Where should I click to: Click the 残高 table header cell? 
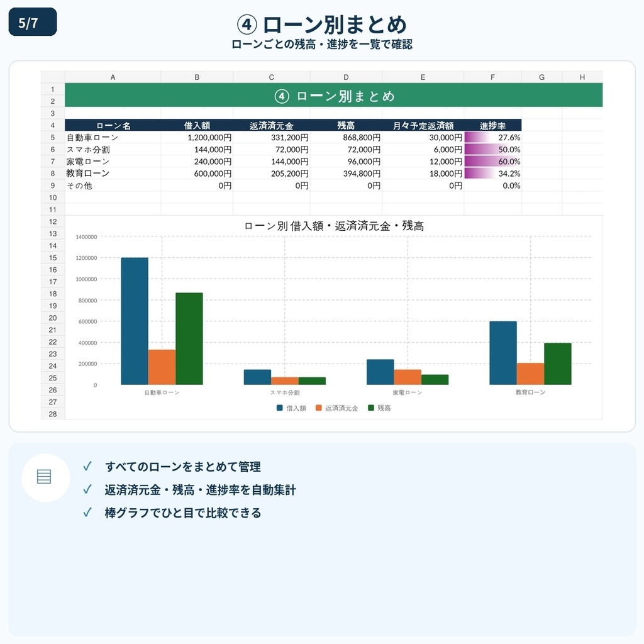coord(346,125)
